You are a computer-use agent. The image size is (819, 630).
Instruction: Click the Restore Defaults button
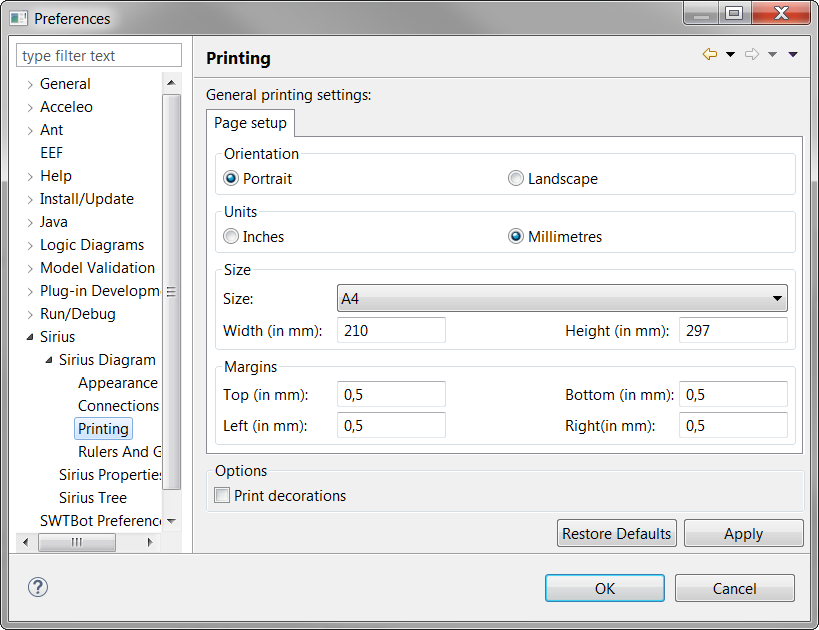(616, 534)
